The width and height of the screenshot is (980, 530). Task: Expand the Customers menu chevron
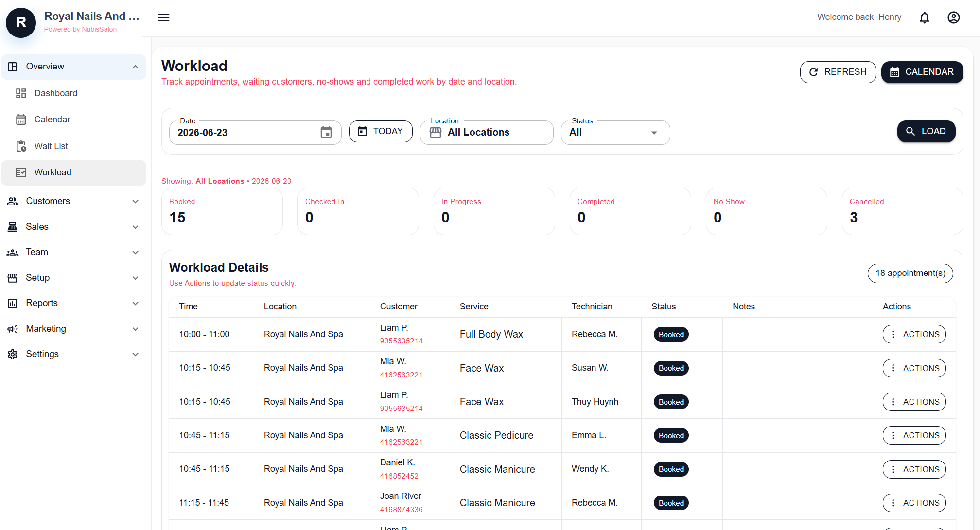[136, 201]
